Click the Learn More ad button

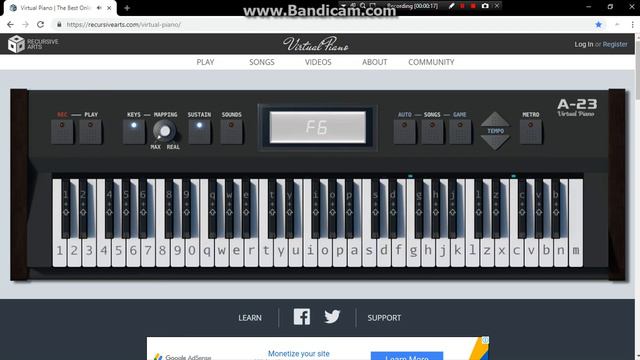point(407,356)
